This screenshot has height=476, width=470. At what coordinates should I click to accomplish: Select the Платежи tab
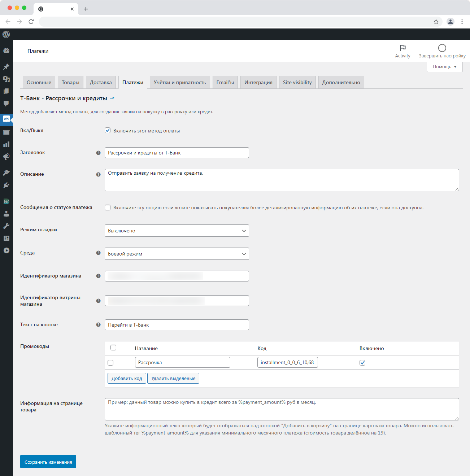(x=133, y=82)
